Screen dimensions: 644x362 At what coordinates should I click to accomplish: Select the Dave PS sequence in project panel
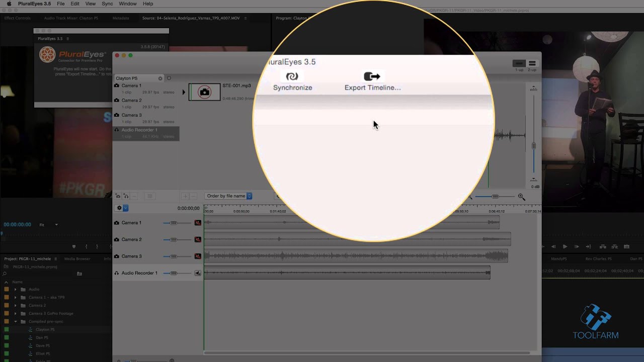click(x=43, y=346)
